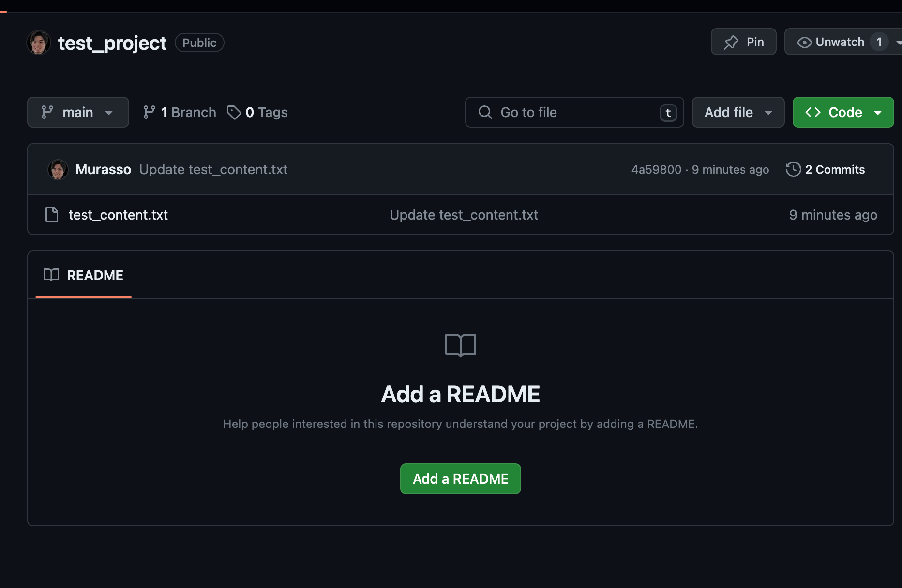Viewport: 902px width, 588px height.
Task: View the 0 Tags link
Action: click(x=257, y=112)
